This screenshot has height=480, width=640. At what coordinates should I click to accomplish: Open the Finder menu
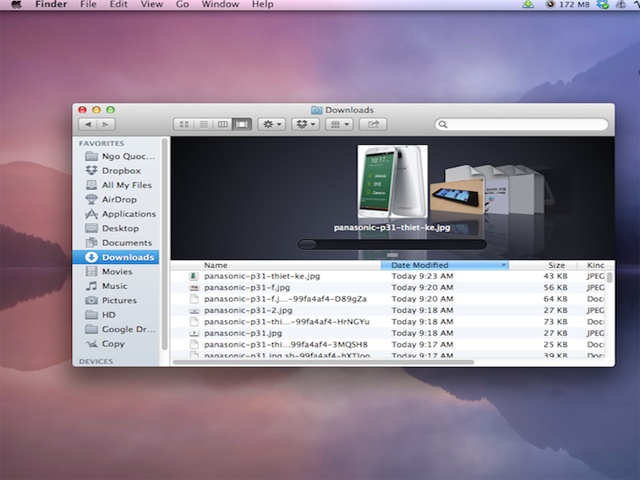point(51,4)
